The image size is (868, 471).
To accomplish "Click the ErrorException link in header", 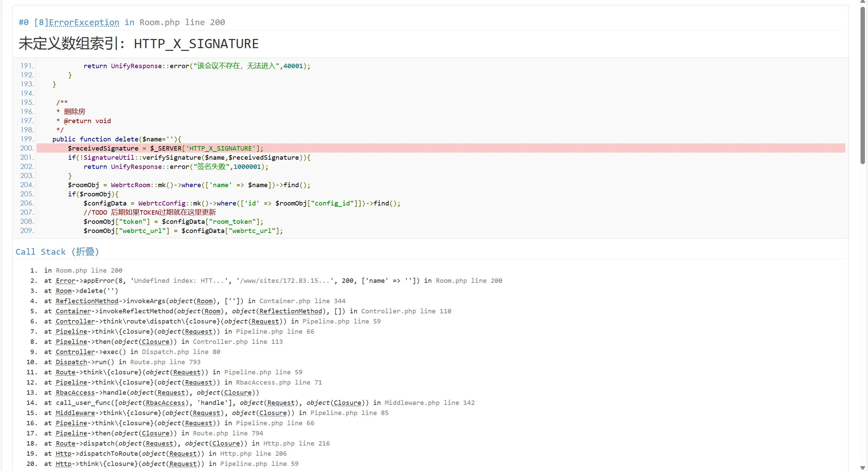I will pyautogui.click(x=84, y=22).
